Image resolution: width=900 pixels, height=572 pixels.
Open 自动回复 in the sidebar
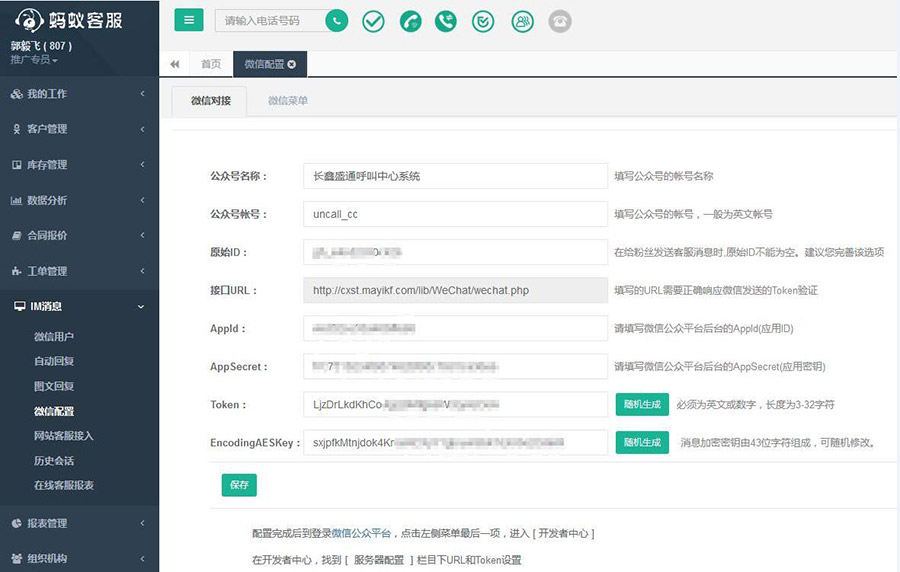coord(53,361)
